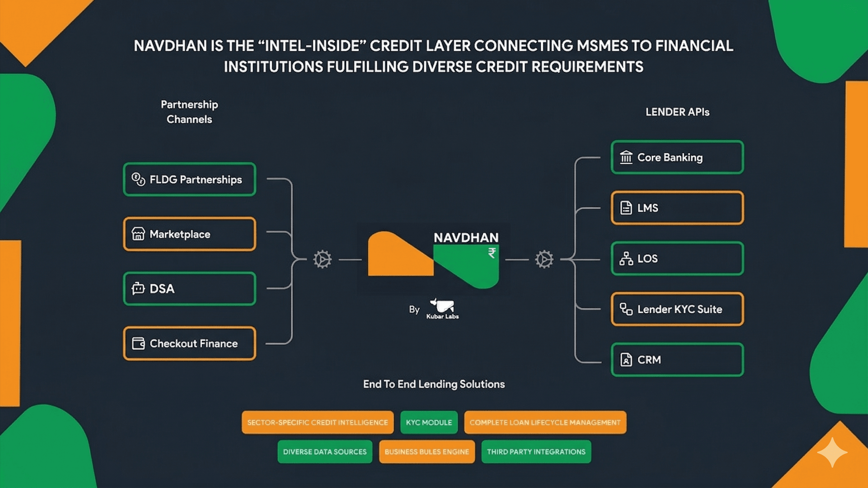
Task: Select the KYC Module green tag
Action: point(429,422)
